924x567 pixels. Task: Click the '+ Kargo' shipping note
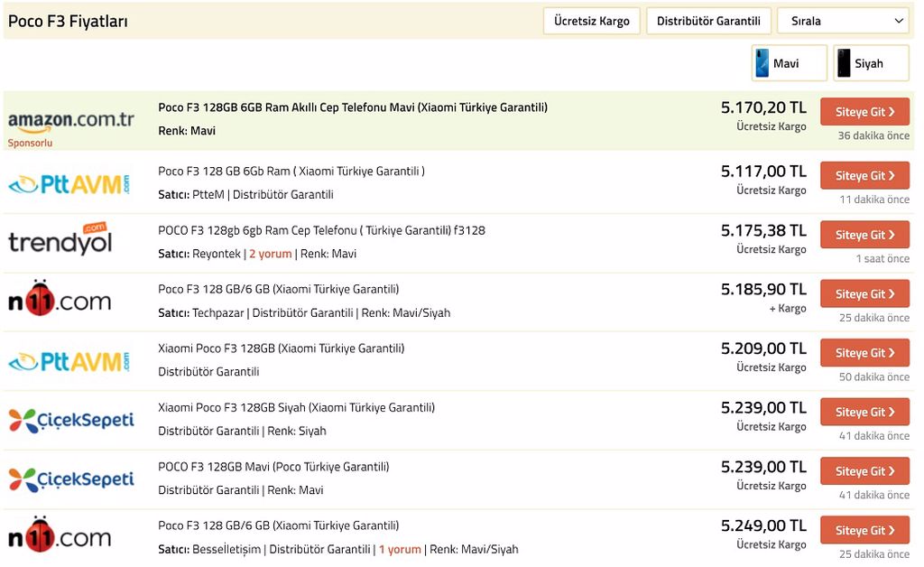click(787, 308)
